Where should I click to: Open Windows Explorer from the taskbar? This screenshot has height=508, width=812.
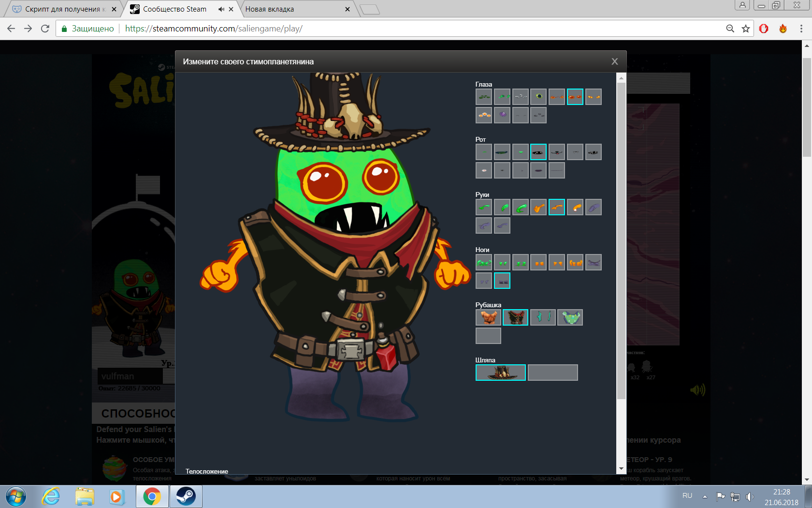point(85,497)
